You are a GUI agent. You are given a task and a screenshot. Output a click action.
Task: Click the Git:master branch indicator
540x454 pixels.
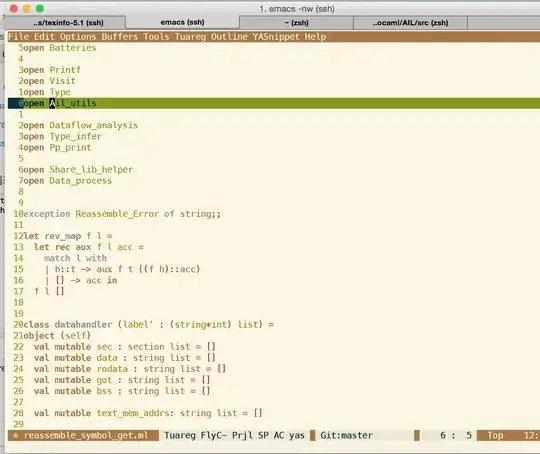pyautogui.click(x=346, y=435)
